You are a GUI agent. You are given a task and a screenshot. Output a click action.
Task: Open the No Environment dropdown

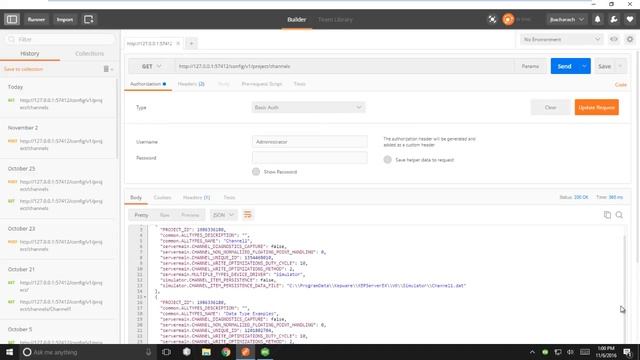click(x=561, y=39)
